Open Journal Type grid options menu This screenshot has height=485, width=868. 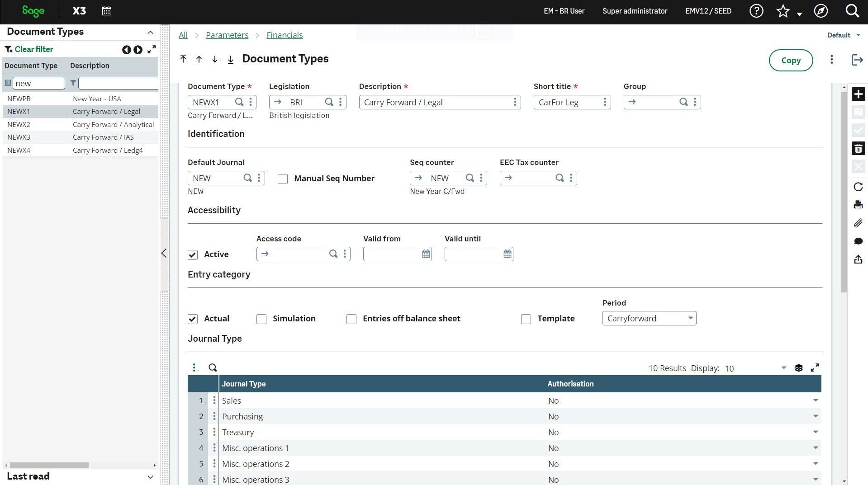tap(194, 367)
